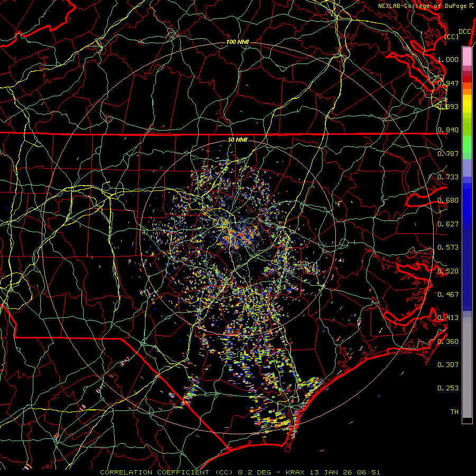Viewport: 476px width, 476px height.
Task: Select the 0.360 legend value
Action: pos(448,342)
